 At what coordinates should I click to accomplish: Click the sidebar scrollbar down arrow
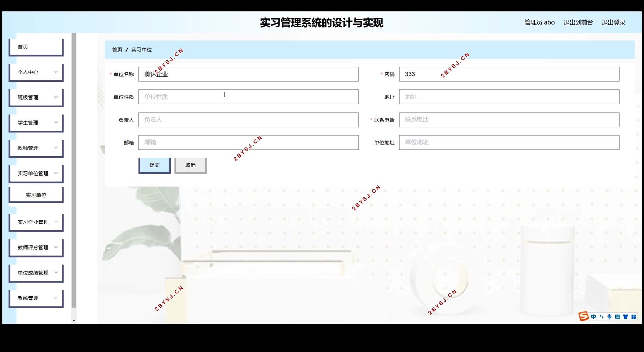[74, 321]
